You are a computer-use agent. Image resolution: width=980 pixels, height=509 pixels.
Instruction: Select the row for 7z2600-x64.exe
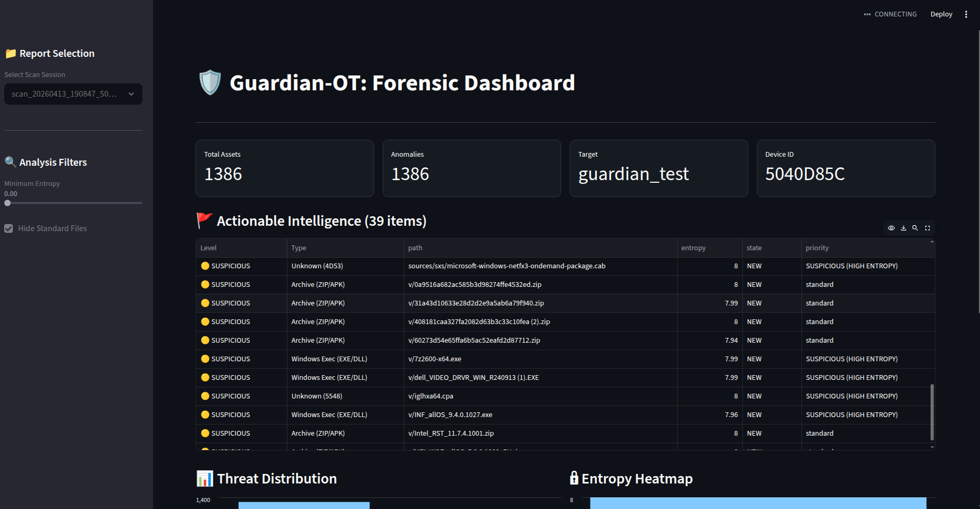tap(478, 359)
